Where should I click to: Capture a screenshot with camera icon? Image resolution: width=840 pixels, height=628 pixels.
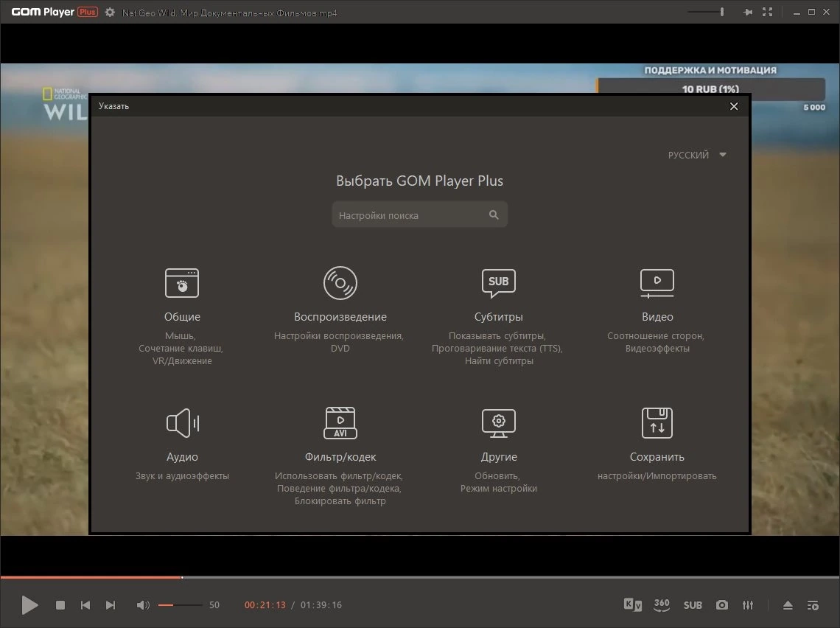click(722, 605)
